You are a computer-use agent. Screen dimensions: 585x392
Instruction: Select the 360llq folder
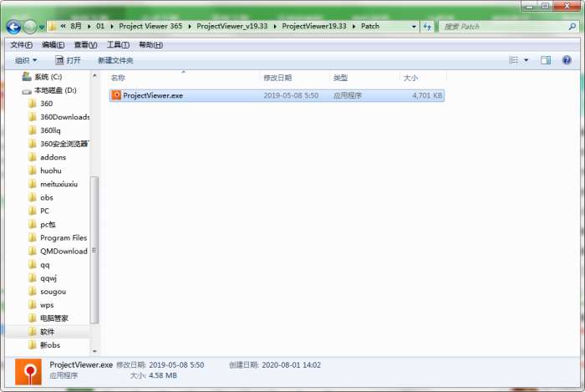[44, 130]
